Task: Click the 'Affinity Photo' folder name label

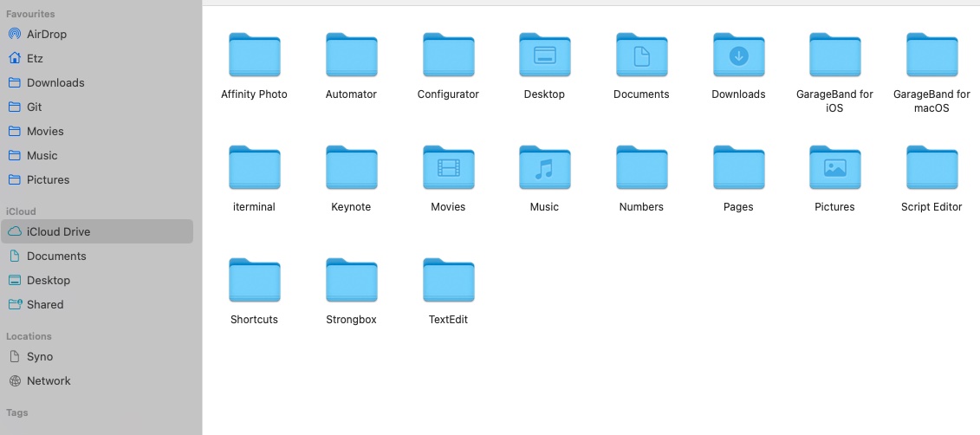Action: [x=255, y=94]
